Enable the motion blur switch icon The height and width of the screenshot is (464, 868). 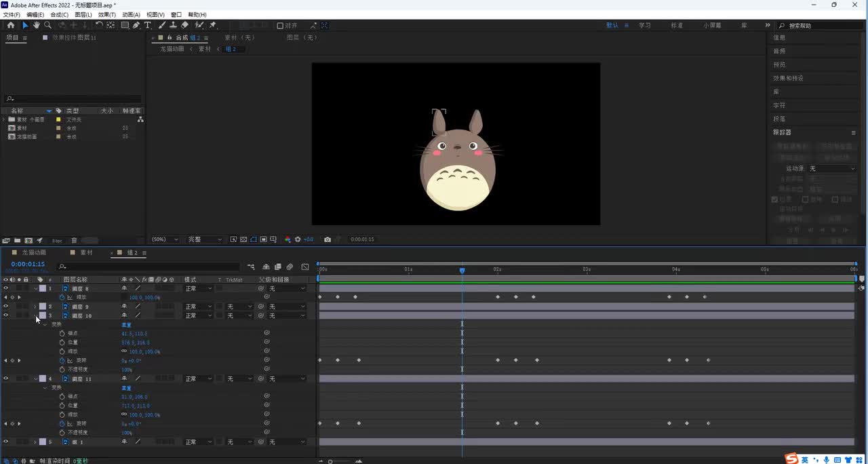290,267
